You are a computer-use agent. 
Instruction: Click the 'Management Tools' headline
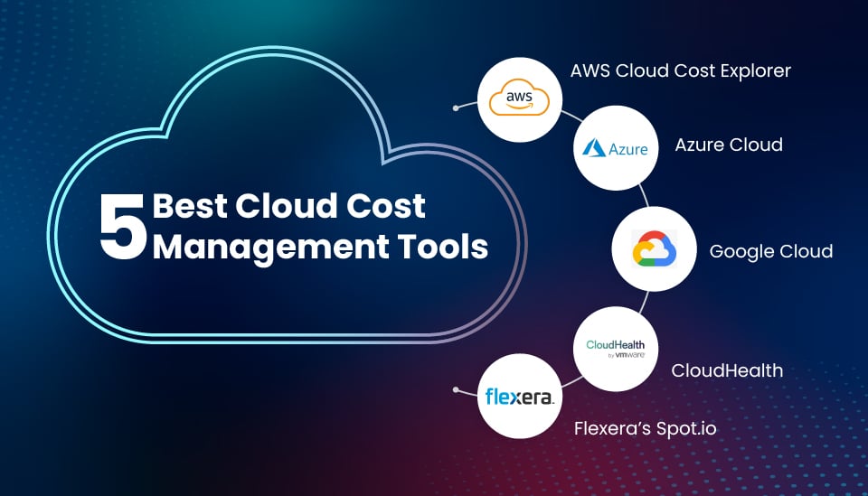pyautogui.click(x=320, y=247)
